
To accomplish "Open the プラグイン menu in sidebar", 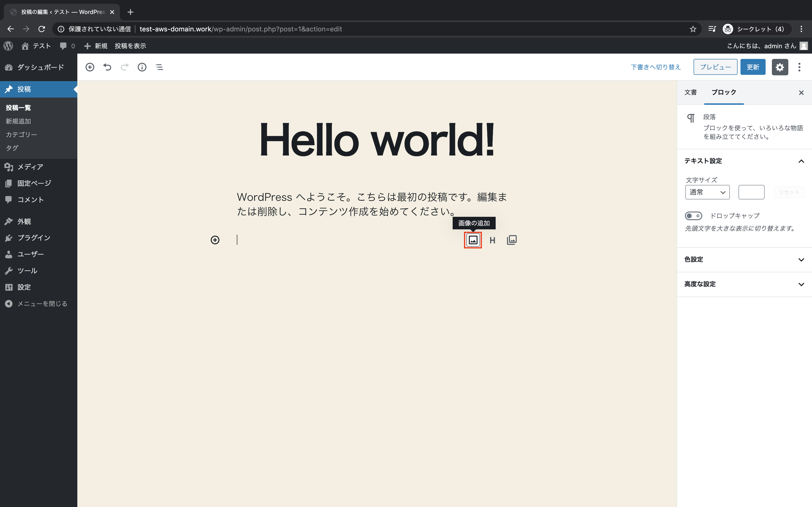I will click(x=34, y=238).
